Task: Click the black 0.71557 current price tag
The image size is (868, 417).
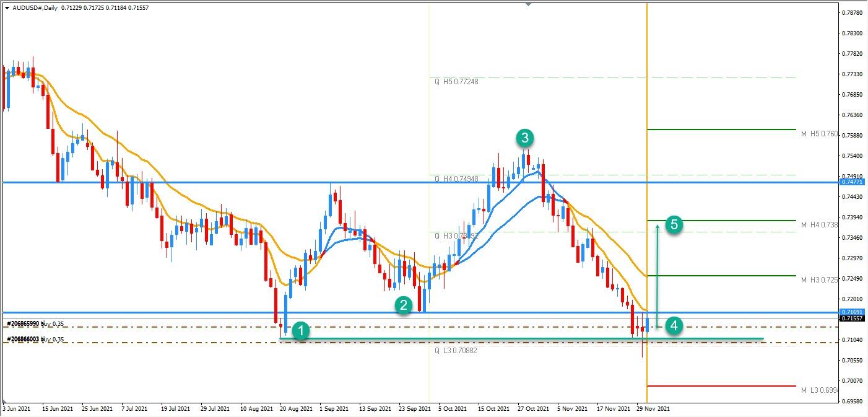Action: pyautogui.click(x=853, y=318)
